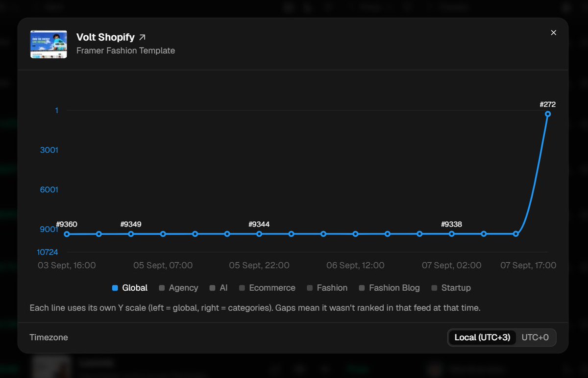Toggle the Agency legend series
Viewport: 588px width, 378px height.
(x=178, y=288)
